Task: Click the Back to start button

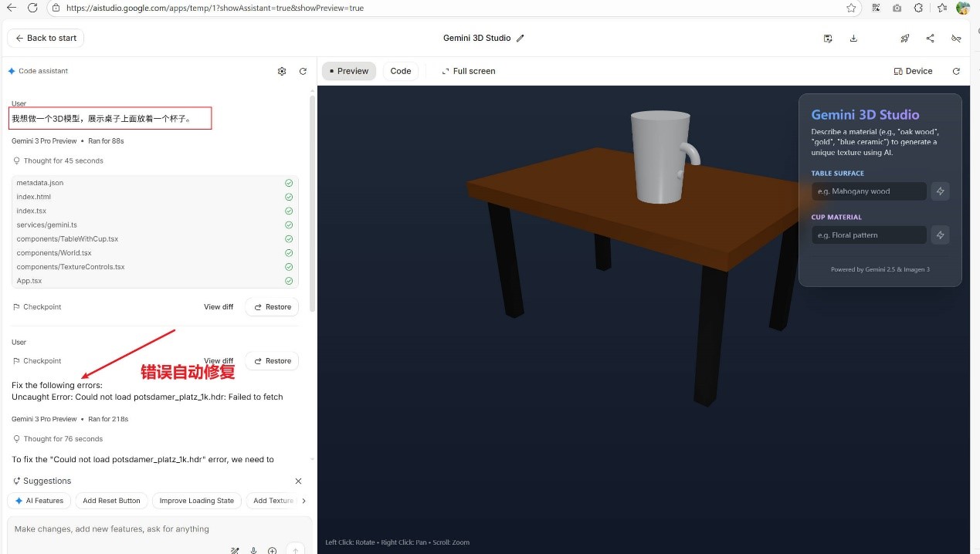Action: 46,39
